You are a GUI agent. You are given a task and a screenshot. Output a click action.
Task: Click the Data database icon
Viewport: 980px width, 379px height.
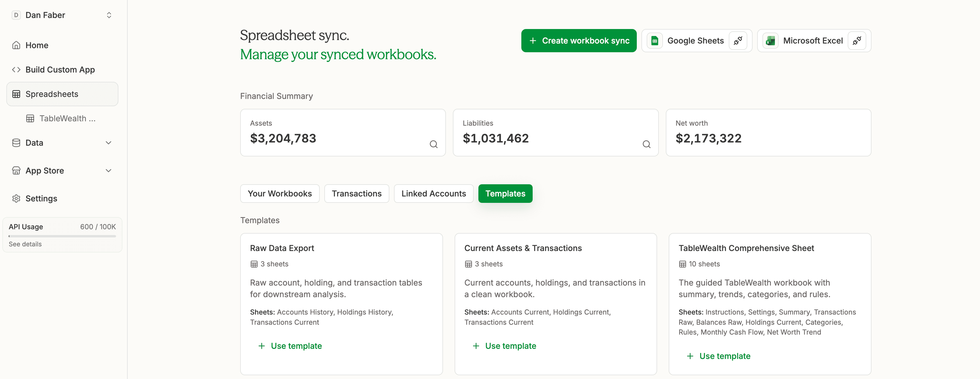coord(16,143)
